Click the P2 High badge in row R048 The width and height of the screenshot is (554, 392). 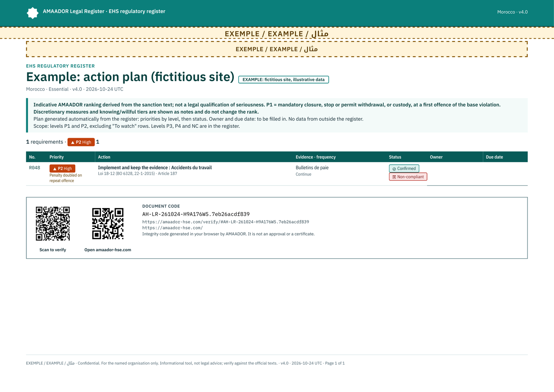[x=62, y=168]
